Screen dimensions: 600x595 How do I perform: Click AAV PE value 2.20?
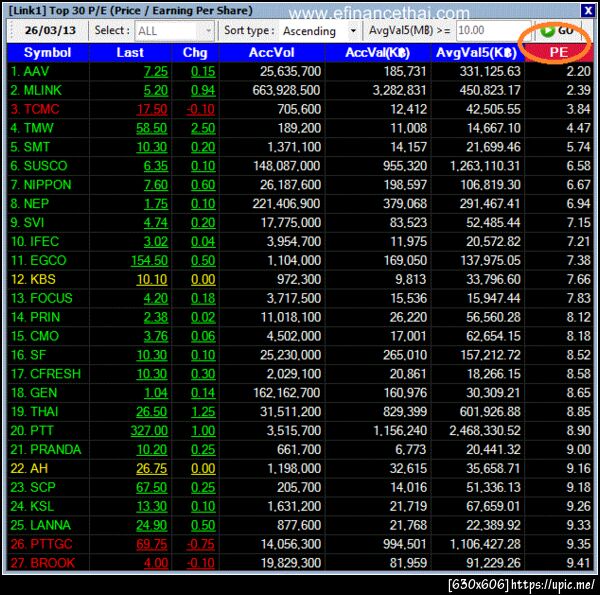(x=579, y=72)
